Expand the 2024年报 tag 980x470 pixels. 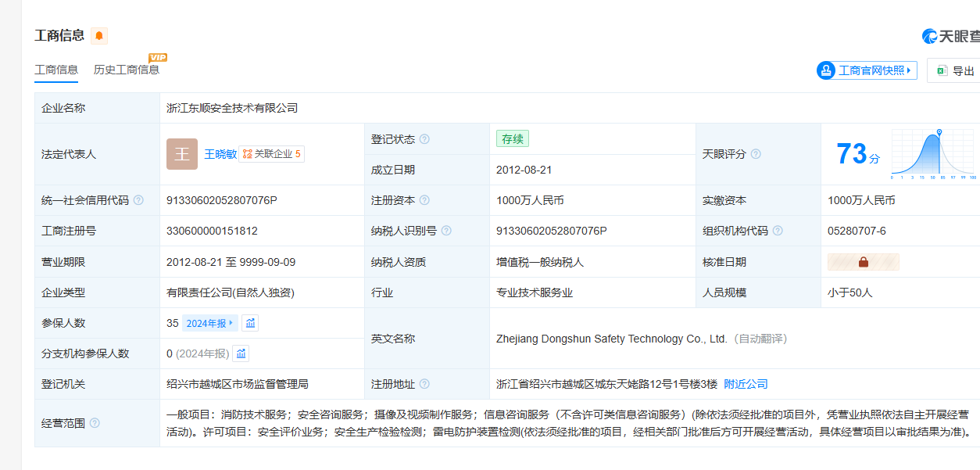[x=209, y=323]
